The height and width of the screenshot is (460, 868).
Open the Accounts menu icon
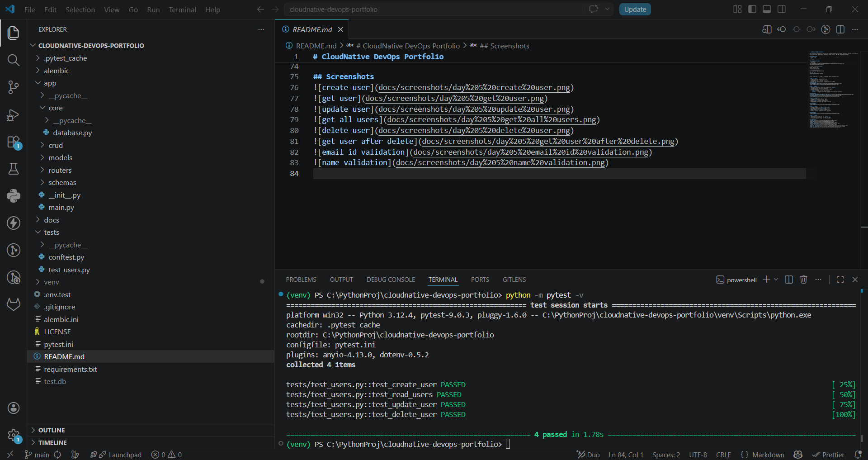coord(14,408)
